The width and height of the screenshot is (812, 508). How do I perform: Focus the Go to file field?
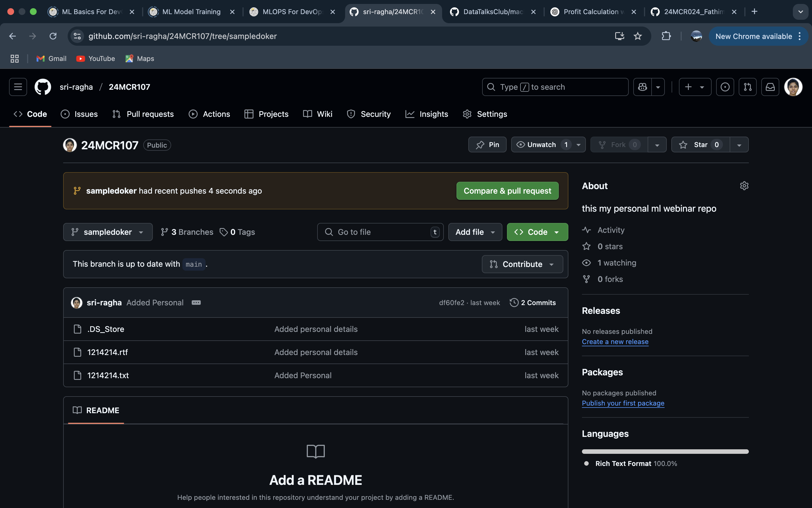click(x=380, y=232)
